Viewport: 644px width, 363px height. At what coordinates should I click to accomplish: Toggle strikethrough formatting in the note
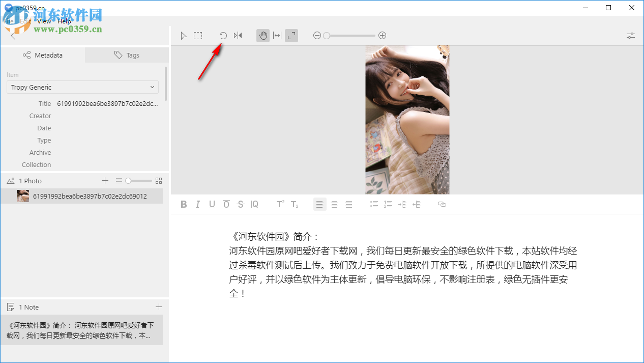pos(240,204)
